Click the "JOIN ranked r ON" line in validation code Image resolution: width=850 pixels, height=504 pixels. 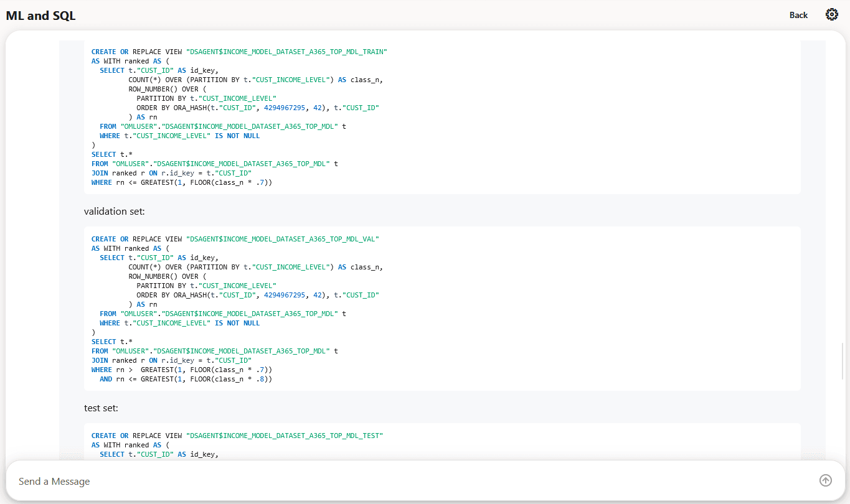[171, 360]
